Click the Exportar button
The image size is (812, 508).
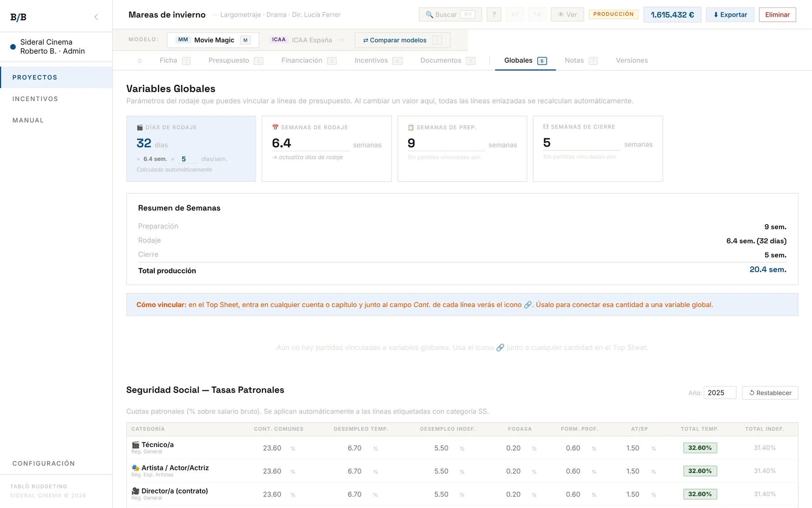(x=730, y=14)
